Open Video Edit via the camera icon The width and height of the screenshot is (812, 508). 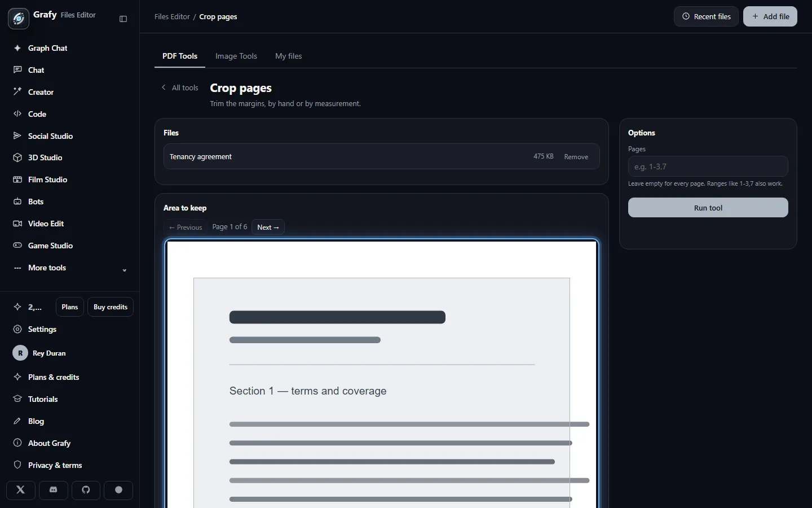point(17,224)
